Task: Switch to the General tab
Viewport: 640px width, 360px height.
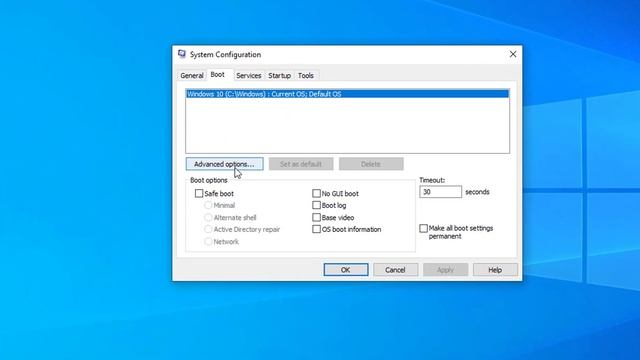Action: [x=192, y=76]
